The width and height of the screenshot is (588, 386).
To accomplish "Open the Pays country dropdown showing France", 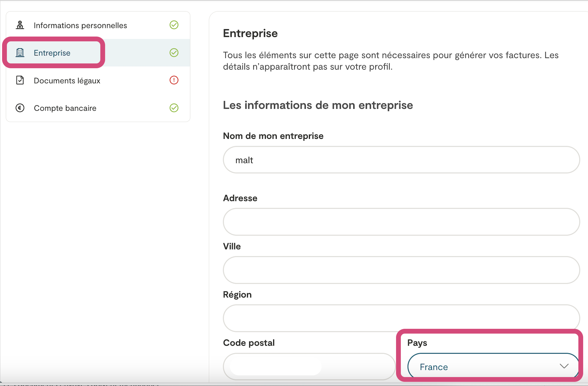I will (x=483, y=367).
